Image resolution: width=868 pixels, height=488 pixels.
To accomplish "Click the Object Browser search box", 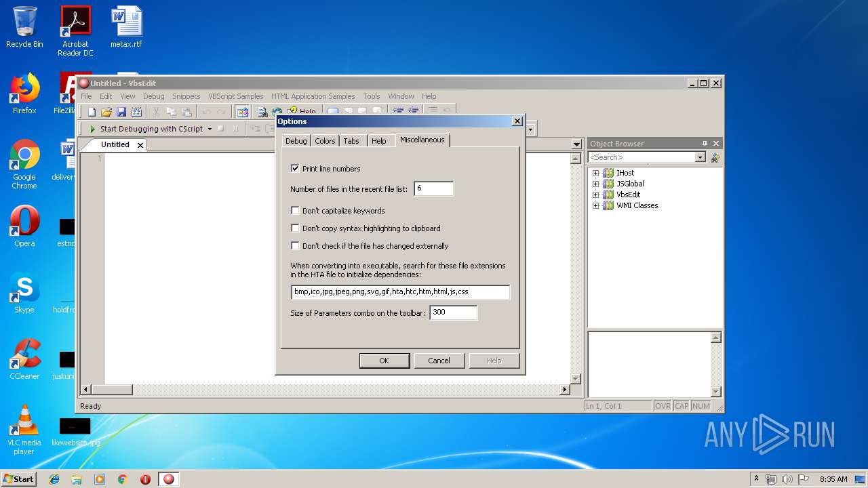I will pyautogui.click(x=642, y=157).
